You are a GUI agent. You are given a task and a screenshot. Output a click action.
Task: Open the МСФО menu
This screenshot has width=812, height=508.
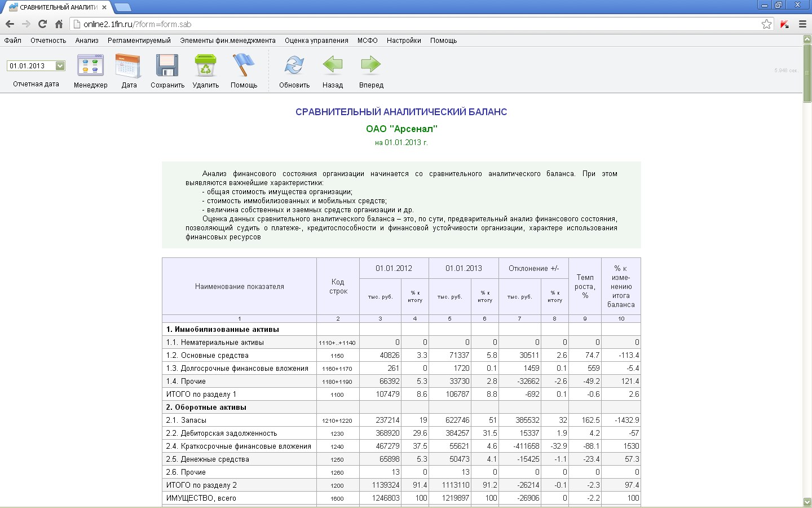[x=368, y=41]
